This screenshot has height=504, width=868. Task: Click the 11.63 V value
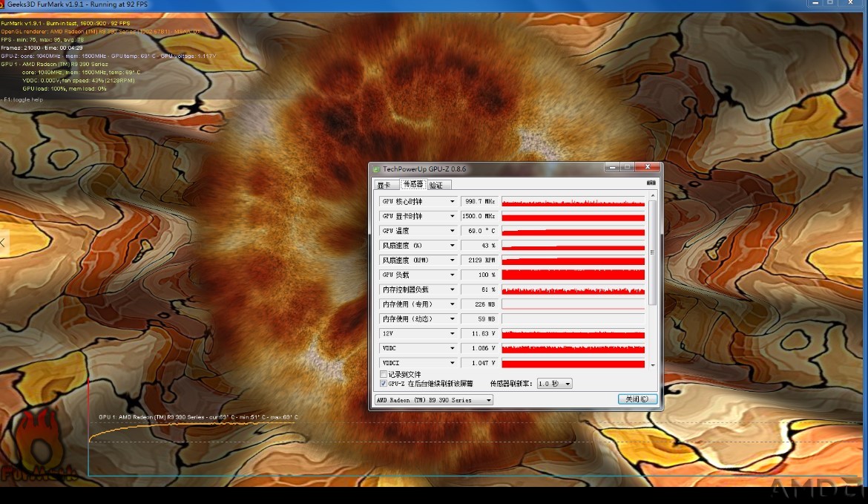tap(479, 333)
